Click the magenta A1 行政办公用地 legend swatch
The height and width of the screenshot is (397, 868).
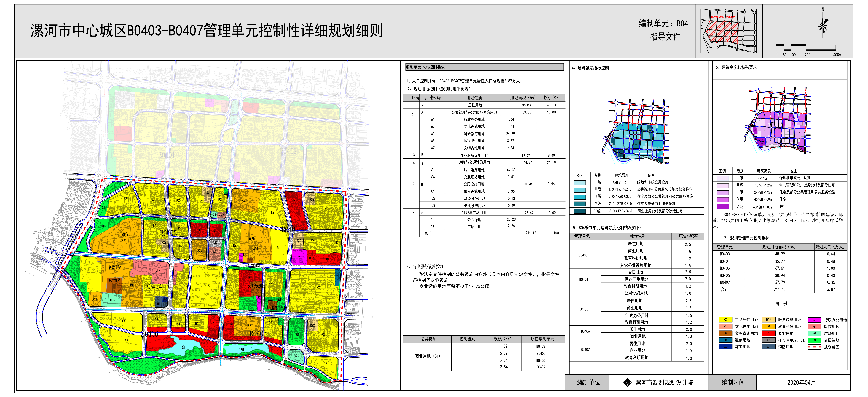point(814,320)
